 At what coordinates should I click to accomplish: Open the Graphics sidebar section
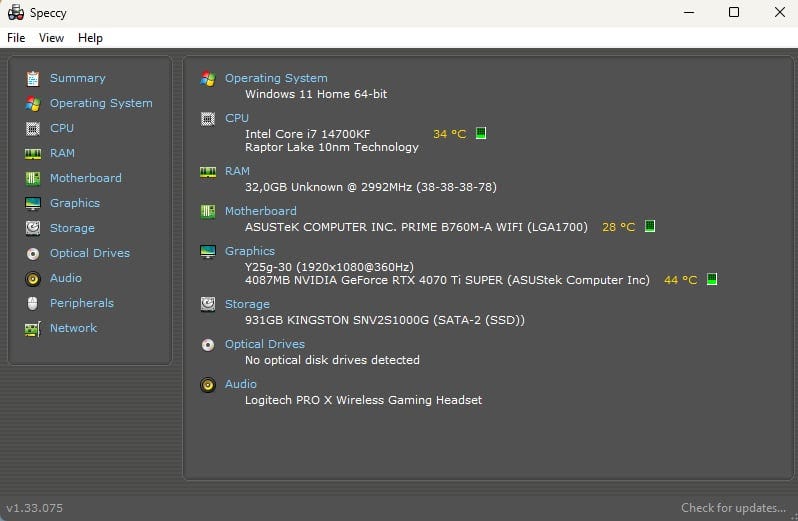[x=75, y=203]
